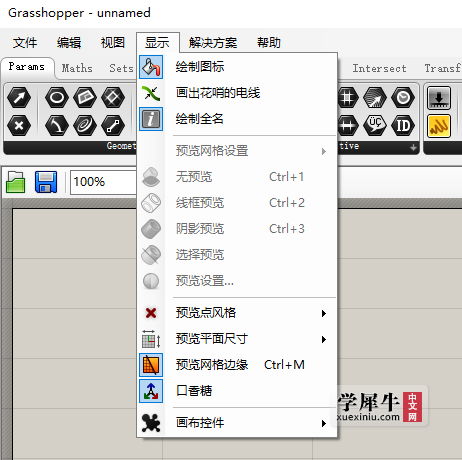Select the shaded arrow parameter icon
This screenshot has width=462, height=460.
pyautogui.click(x=375, y=98)
